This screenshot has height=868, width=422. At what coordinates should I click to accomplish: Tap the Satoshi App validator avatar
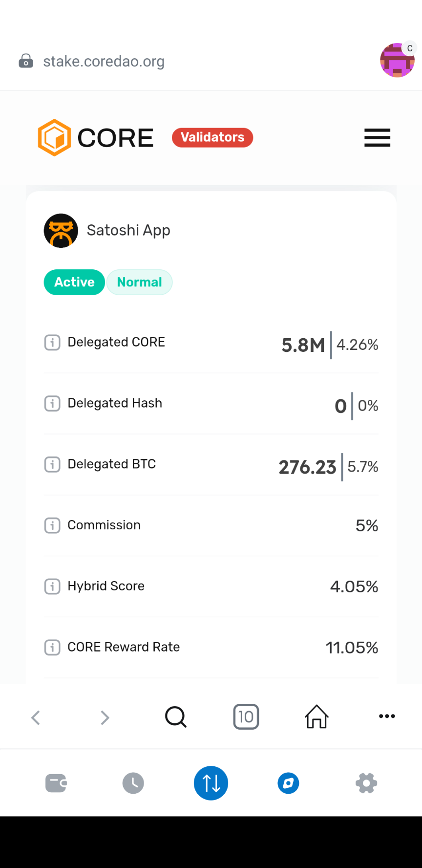(x=61, y=231)
